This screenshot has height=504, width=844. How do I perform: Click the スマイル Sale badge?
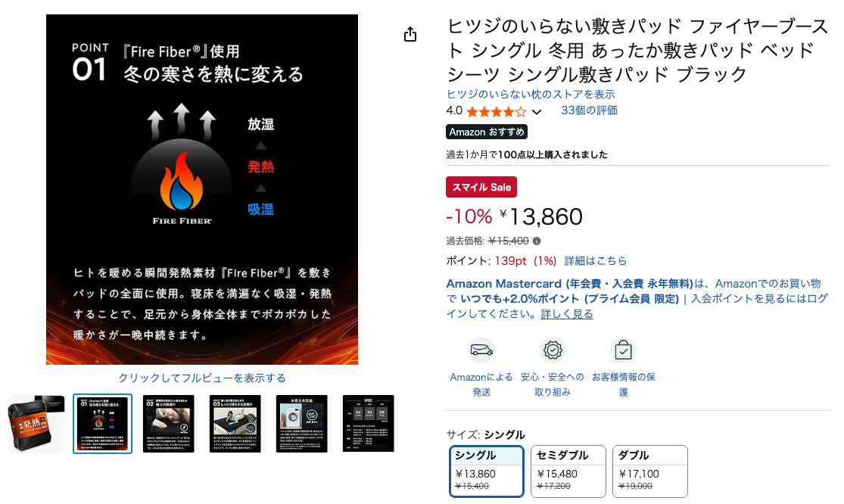point(481,187)
